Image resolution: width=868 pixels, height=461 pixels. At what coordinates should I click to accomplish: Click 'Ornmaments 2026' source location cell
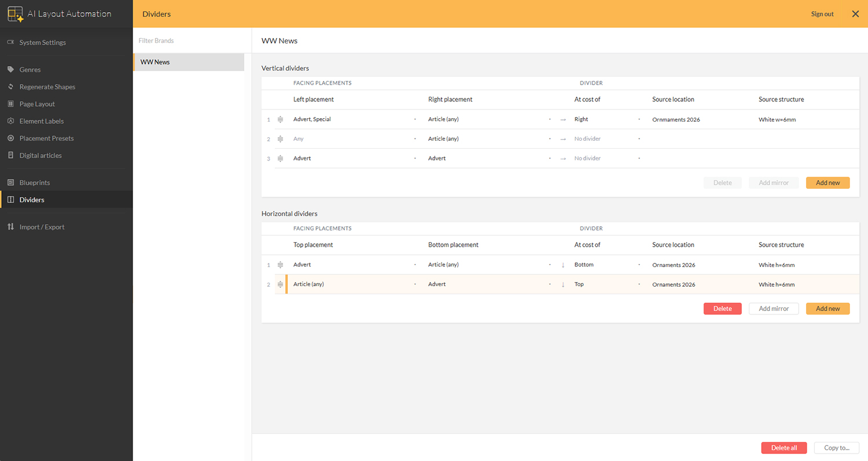[676, 120]
